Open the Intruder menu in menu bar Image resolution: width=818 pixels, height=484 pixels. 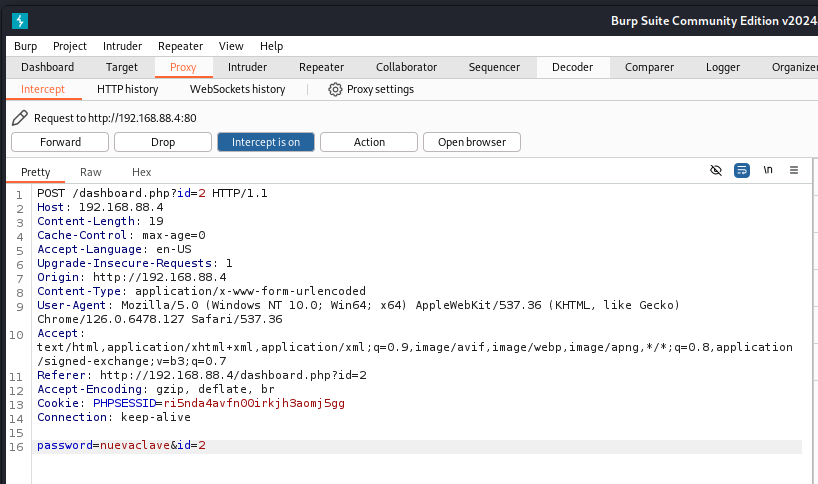122,46
